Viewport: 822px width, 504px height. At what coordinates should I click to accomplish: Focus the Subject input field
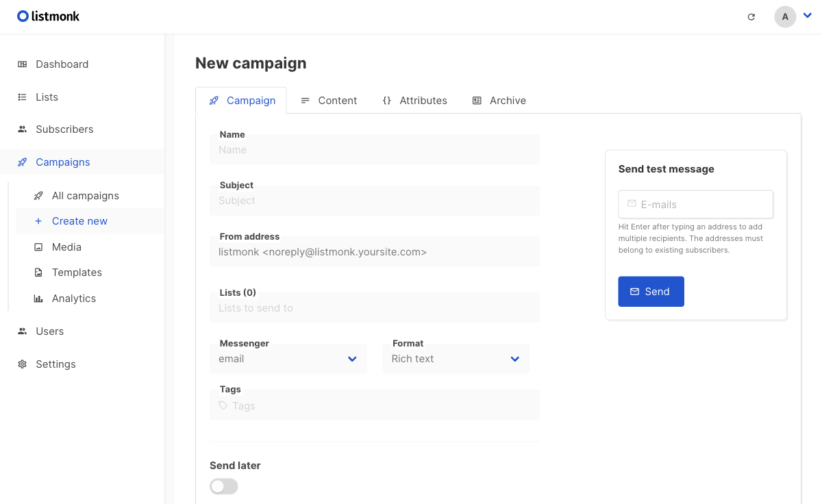tap(375, 200)
